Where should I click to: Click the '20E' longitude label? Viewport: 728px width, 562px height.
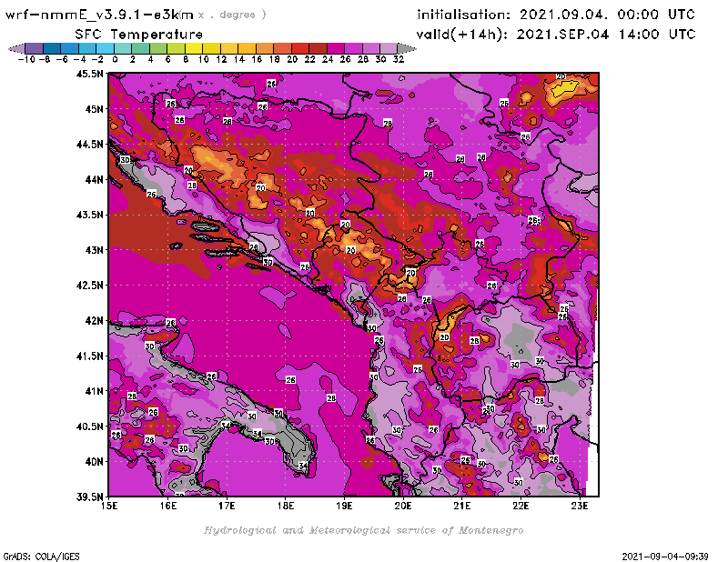(x=403, y=506)
